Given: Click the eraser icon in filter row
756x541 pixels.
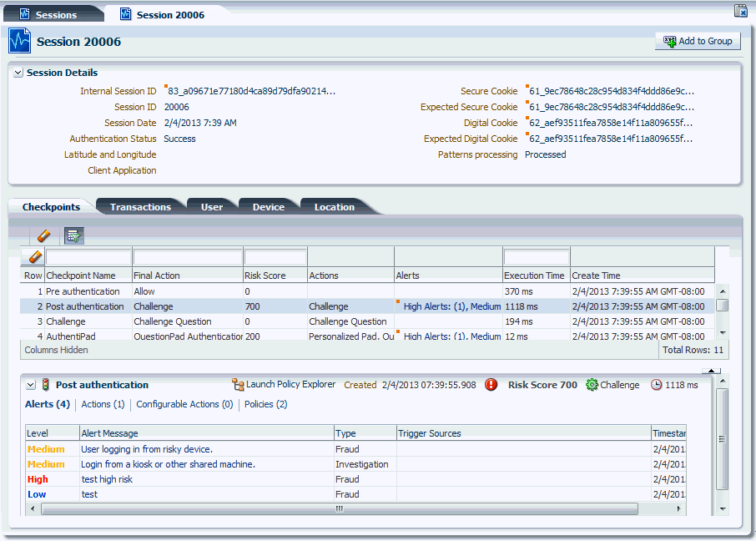Looking at the screenshot, I should [x=35, y=257].
